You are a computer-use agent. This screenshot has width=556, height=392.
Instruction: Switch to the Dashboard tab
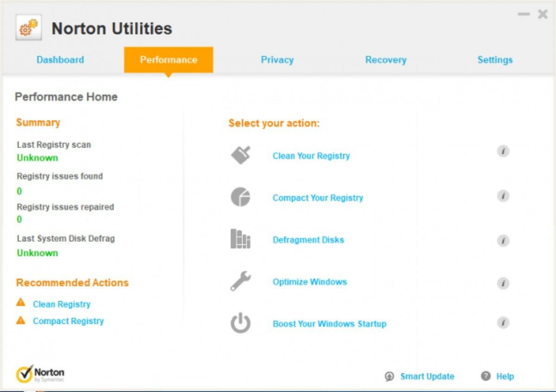tap(60, 59)
